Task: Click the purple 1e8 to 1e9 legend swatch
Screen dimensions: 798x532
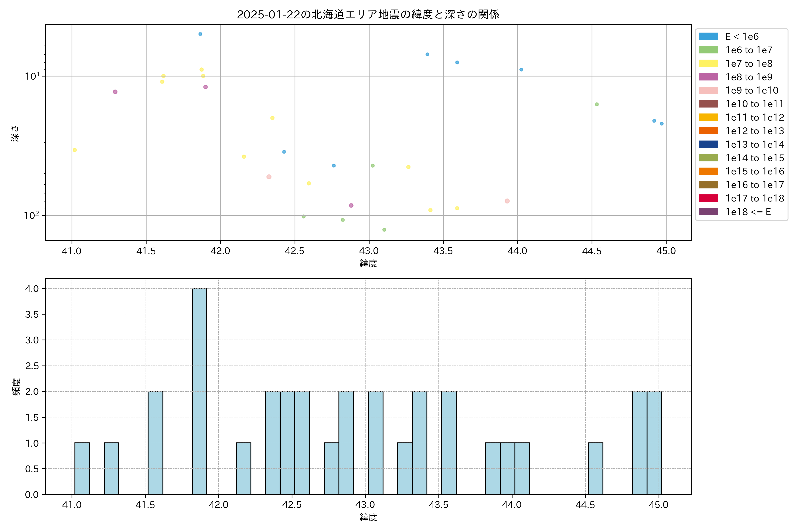Action: [708, 77]
